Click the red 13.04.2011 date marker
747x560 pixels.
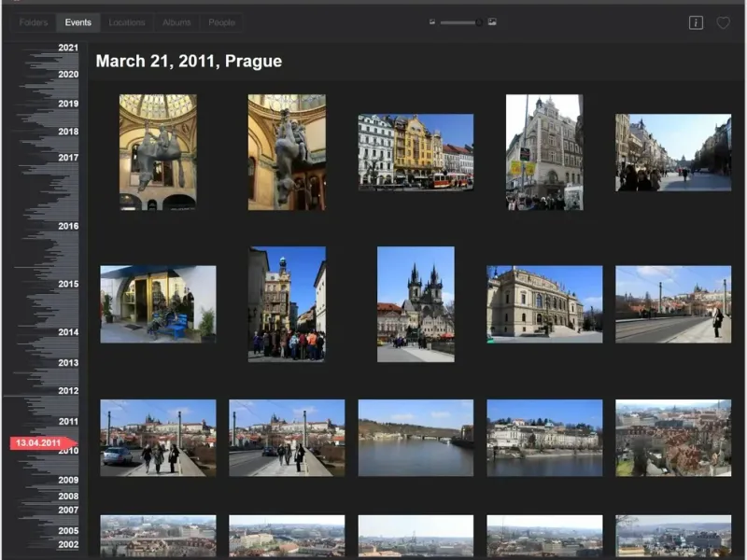[39, 442]
